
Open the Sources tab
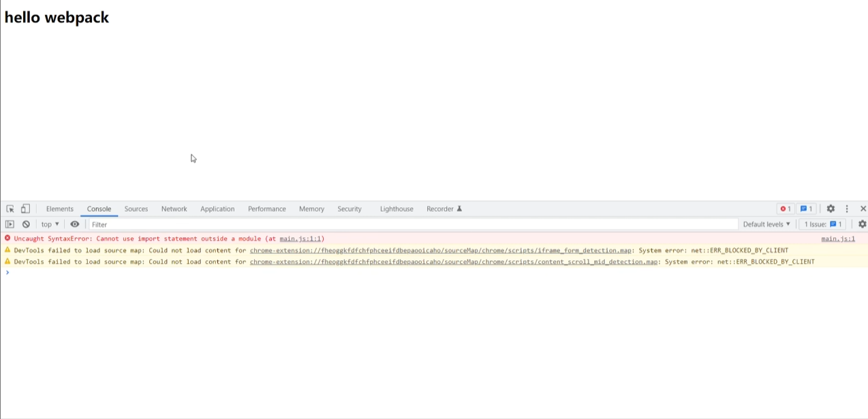point(136,209)
